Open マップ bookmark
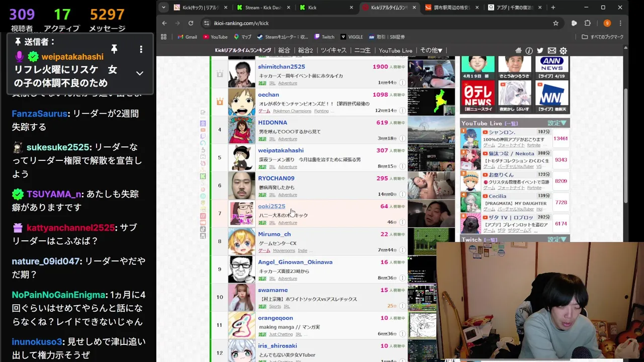Image resolution: width=644 pixels, height=362 pixels. [242, 37]
